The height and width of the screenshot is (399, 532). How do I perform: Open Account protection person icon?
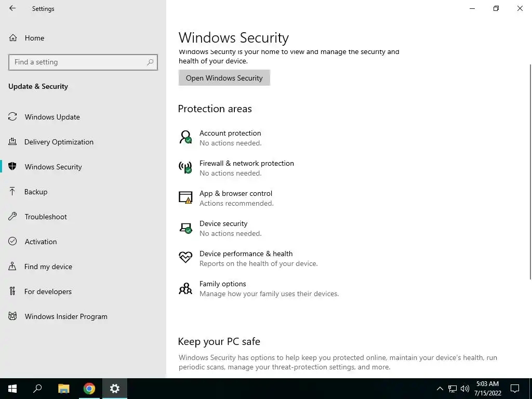pos(185,137)
